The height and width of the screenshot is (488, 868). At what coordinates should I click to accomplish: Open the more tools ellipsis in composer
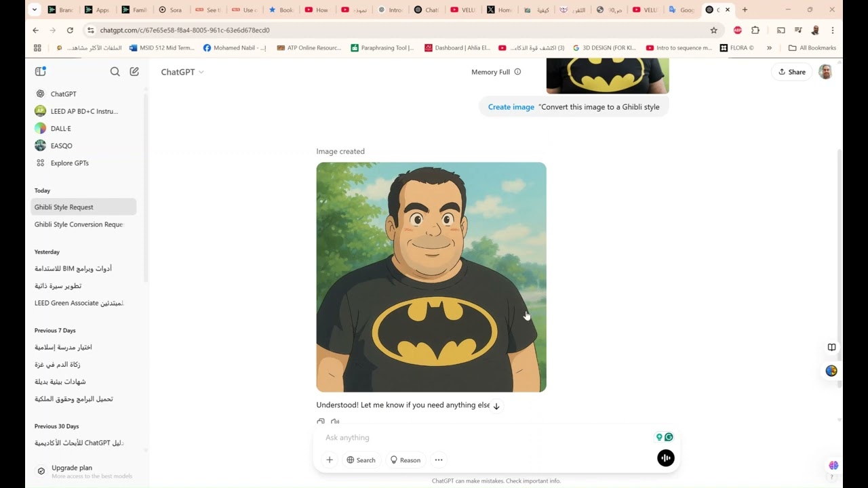(x=439, y=460)
